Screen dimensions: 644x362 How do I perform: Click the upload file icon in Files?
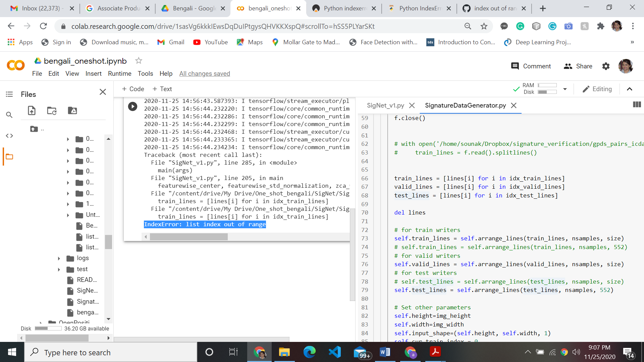click(x=32, y=111)
